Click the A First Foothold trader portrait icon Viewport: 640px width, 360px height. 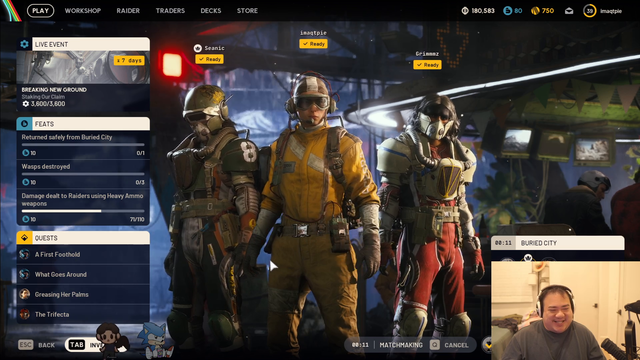click(24, 254)
